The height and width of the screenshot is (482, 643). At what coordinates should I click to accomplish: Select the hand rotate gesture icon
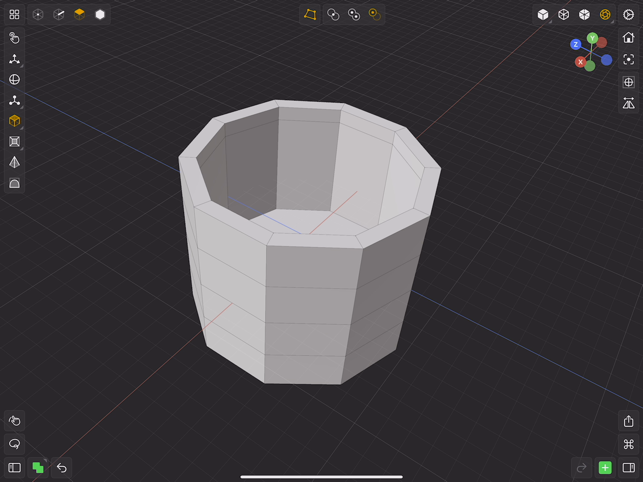coord(14,421)
